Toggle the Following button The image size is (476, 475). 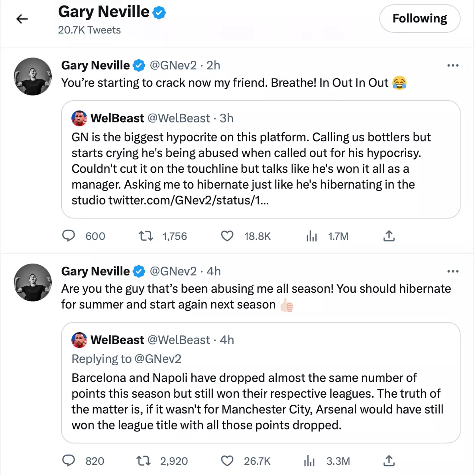click(419, 18)
